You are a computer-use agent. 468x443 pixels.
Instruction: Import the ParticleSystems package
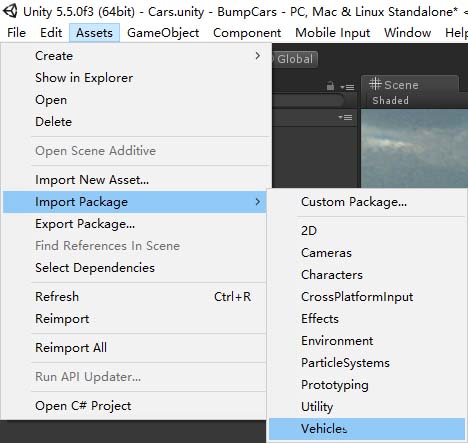point(367,362)
